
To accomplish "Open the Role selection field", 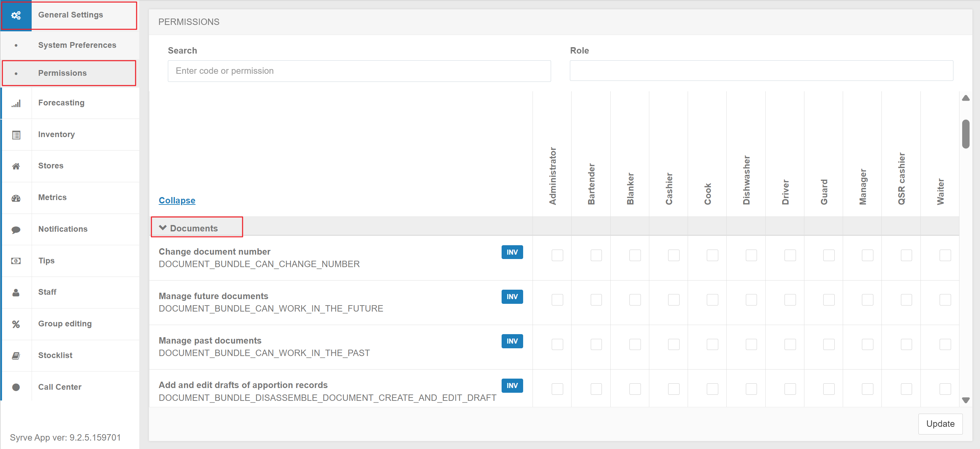I will (x=761, y=71).
